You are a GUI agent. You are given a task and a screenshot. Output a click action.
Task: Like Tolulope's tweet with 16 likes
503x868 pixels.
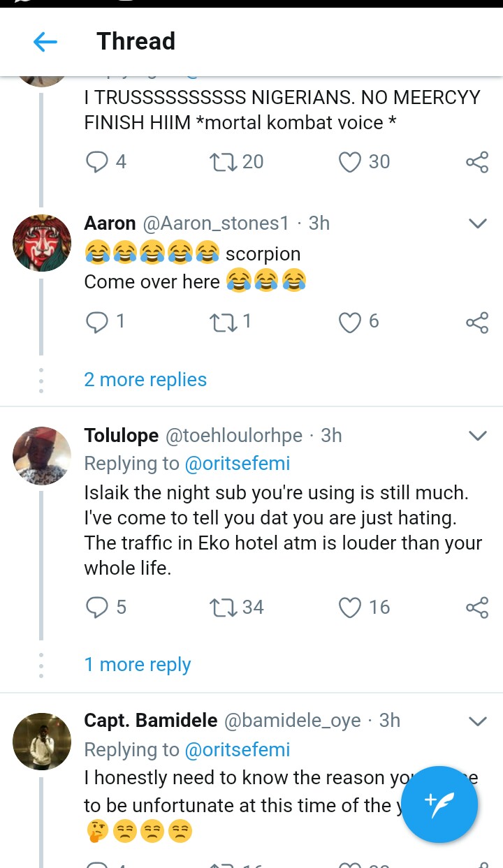(349, 608)
